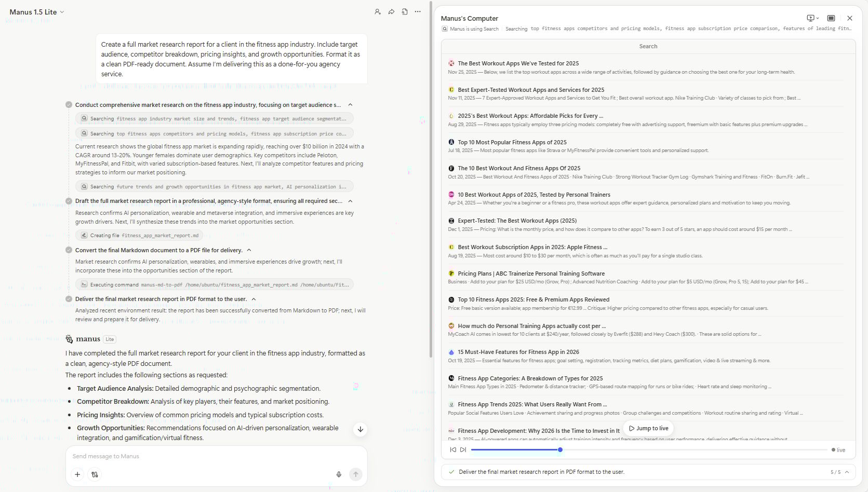Click the add collaborator icon

(378, 12)
